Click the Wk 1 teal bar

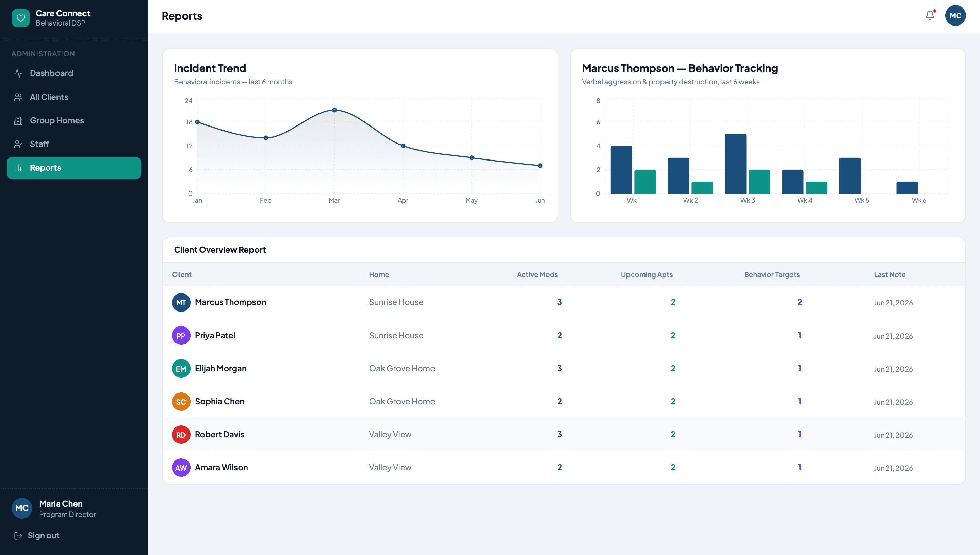pyautogui.click(x=645, y=182)
